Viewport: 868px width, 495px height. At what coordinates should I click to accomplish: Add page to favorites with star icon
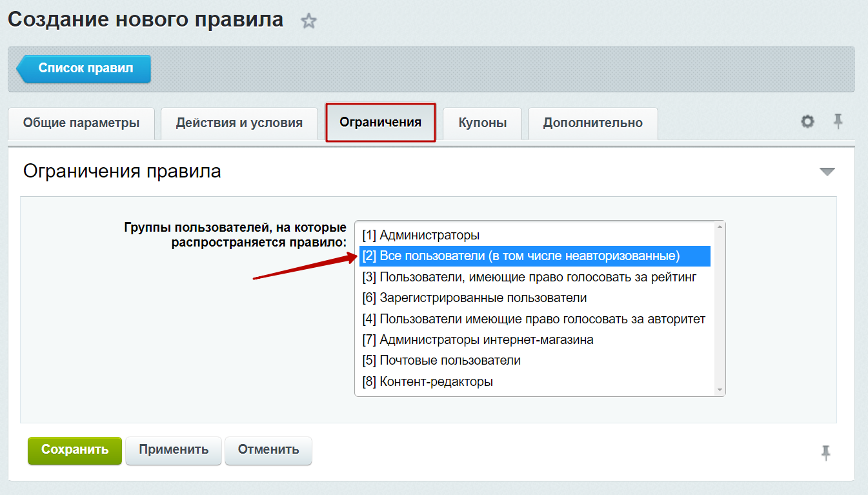309,21
